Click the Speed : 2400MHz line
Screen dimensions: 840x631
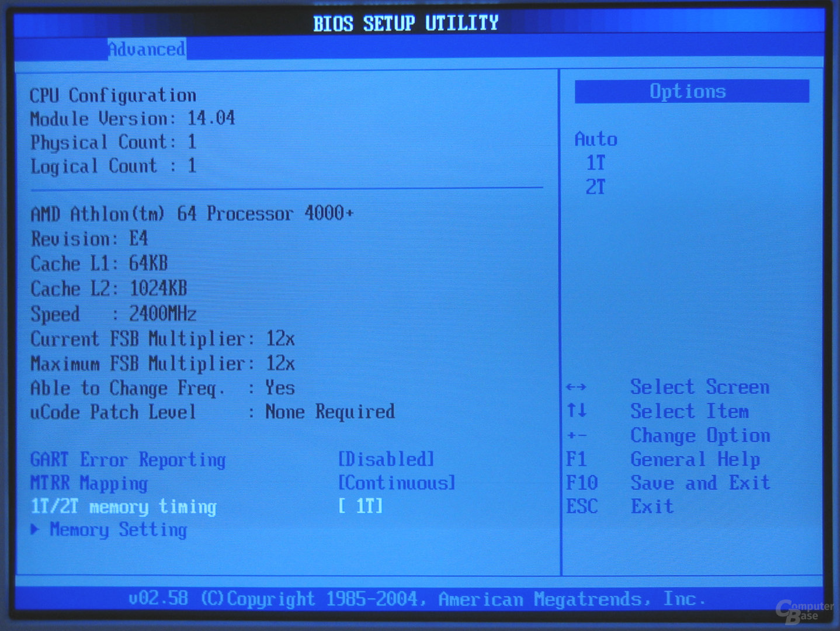pos(113,314)
